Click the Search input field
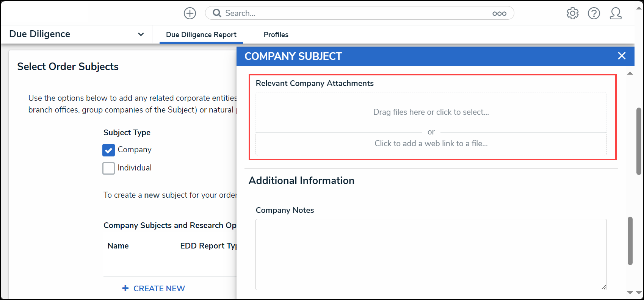The width and height of the screenshot is (644, 300). pos(359,13)
